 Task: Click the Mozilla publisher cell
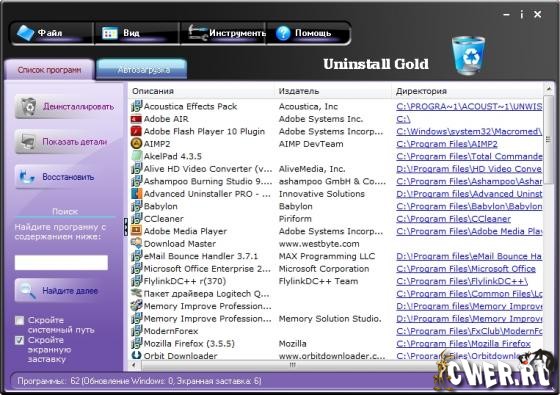(292, 344)
